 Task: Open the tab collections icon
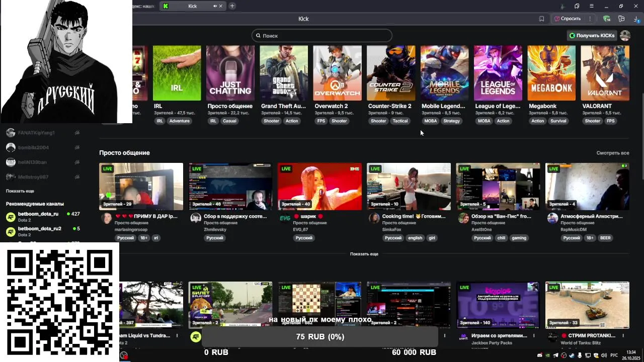577,6
